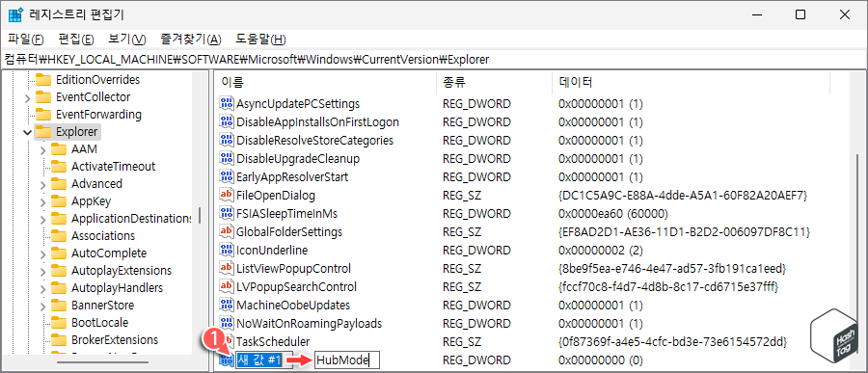Click the DWORD icon of IconUnderline

point(227,250)
